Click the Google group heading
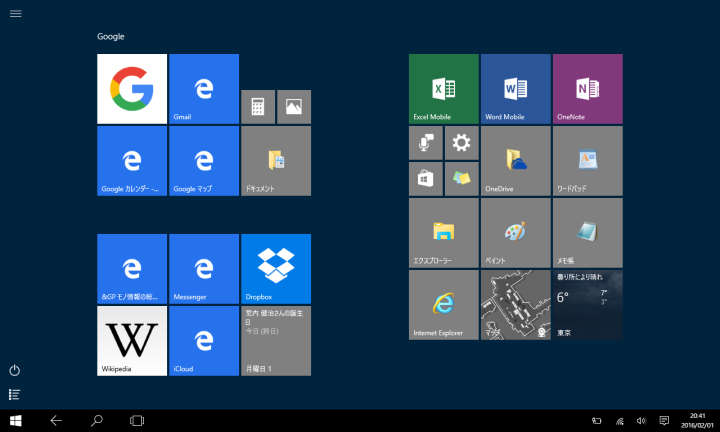This screenshot has height=432, width=720. tap(111, 36)
